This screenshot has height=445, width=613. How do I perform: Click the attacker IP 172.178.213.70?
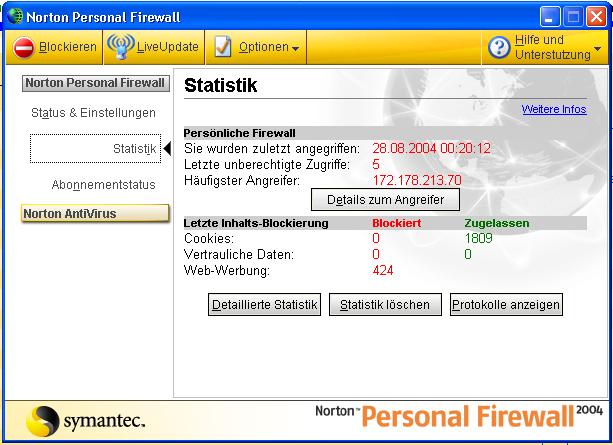[x=417, y=180]
